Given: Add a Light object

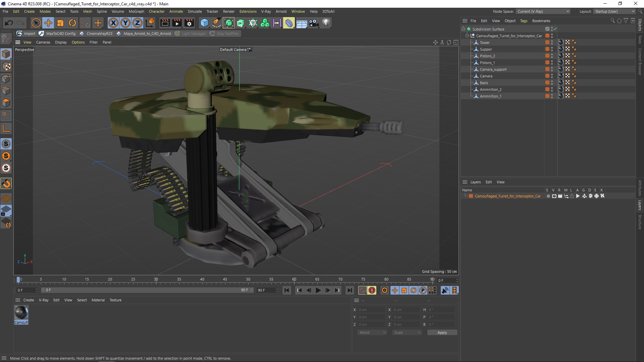Looking at the screenshot, I should coord(326,23).
